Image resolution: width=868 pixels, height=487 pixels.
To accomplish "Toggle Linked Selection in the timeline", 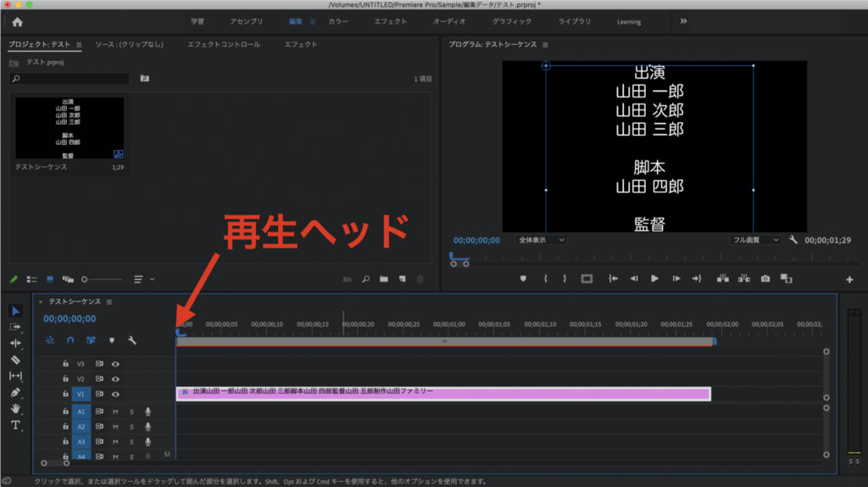I will [x=91, y=340].
